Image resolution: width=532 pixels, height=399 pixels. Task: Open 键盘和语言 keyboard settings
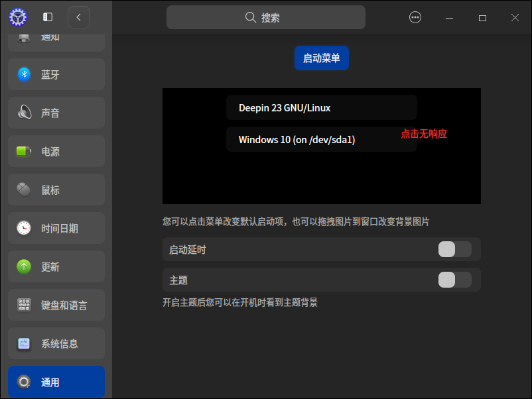[x=56, y=305]
